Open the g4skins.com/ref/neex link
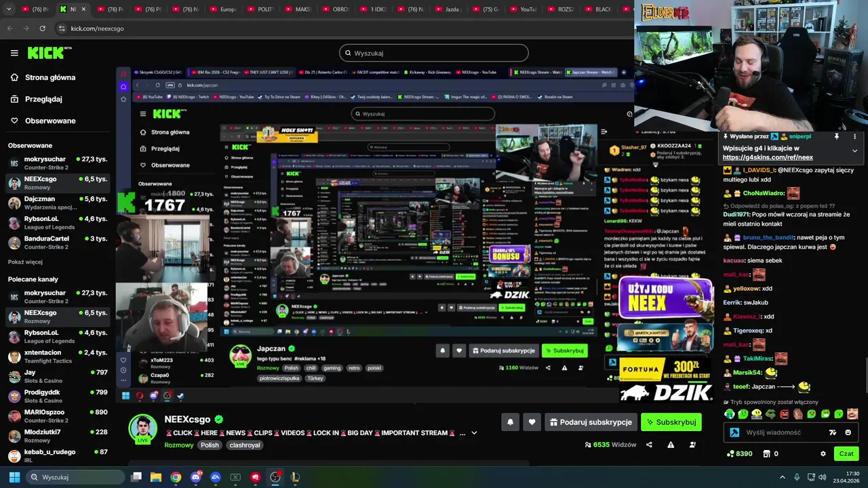 (768, 157)
